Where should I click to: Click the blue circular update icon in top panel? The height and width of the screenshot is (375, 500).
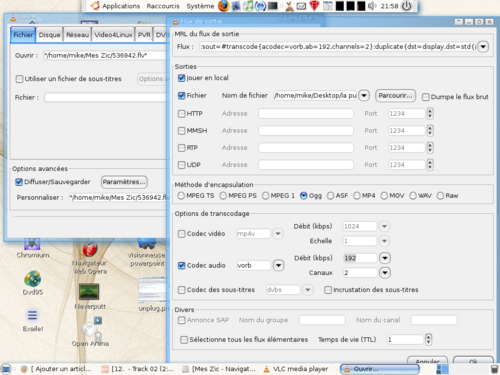[260, 6]
